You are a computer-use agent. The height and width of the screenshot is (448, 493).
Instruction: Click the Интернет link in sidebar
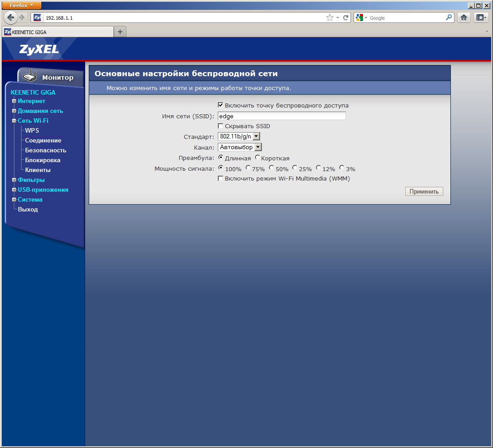(31, 101)
